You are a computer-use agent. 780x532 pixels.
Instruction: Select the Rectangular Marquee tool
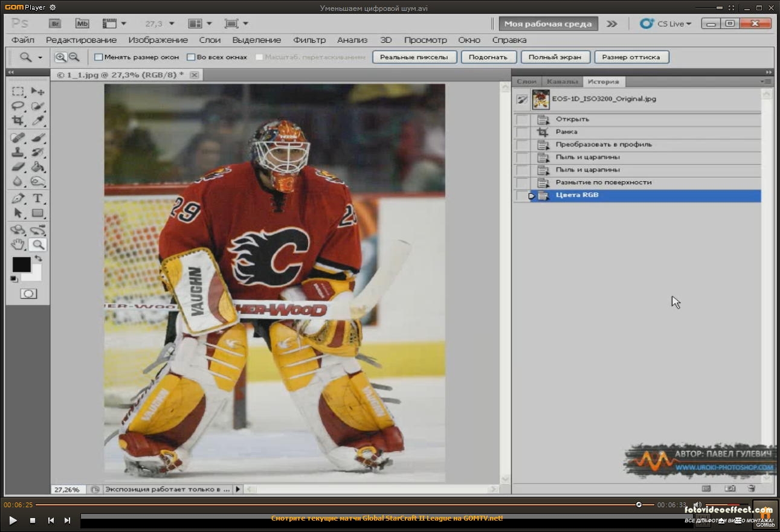click(x=18, y=92)
